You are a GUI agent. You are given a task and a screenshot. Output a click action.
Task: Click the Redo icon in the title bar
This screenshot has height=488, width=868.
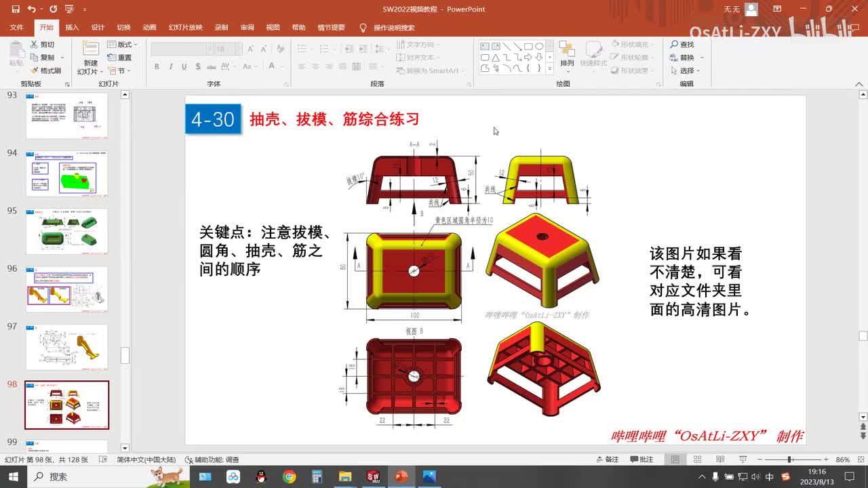coord(53,9)
